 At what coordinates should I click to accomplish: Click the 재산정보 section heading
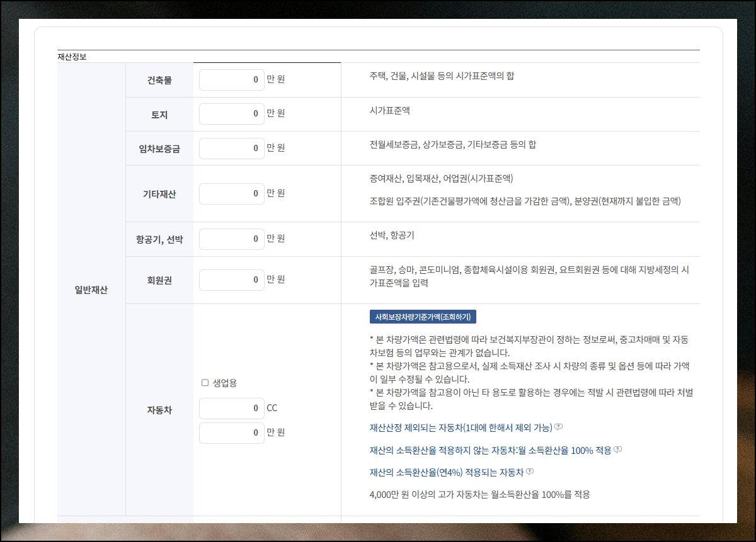[x=72, y=56]
